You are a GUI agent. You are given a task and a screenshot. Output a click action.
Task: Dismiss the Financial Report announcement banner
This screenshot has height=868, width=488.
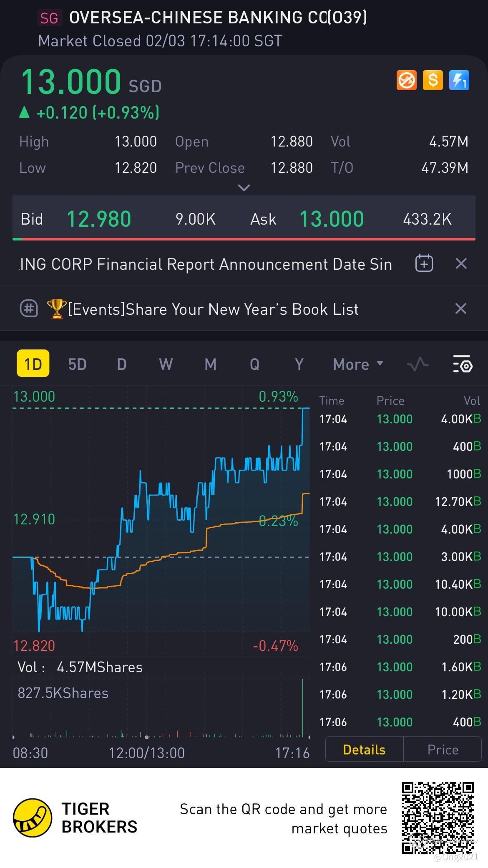click(x=461, y=263)
